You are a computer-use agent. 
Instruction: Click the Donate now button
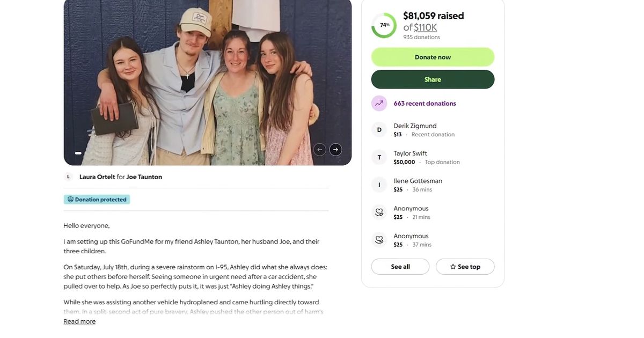point(433,57)
